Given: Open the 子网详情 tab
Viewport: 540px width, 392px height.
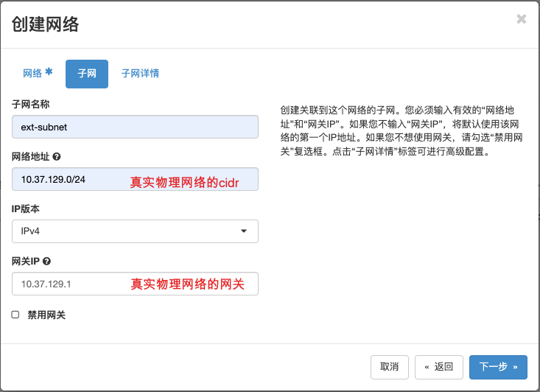Looking at the screenshot, I should click(x=140, y=74).
